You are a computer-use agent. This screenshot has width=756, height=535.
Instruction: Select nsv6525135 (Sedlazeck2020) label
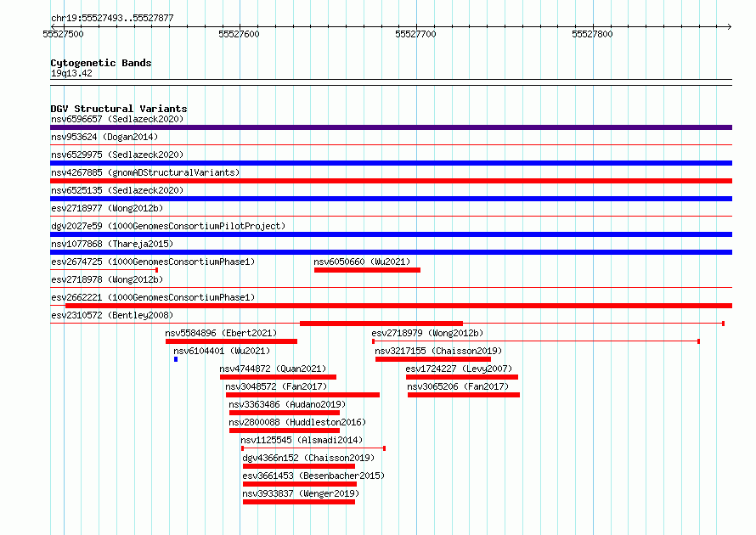click(x=117, y=190)
